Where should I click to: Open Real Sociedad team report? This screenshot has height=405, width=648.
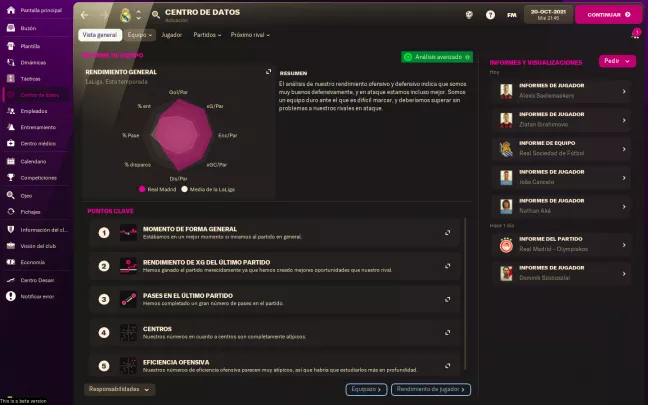click(561, 149)
